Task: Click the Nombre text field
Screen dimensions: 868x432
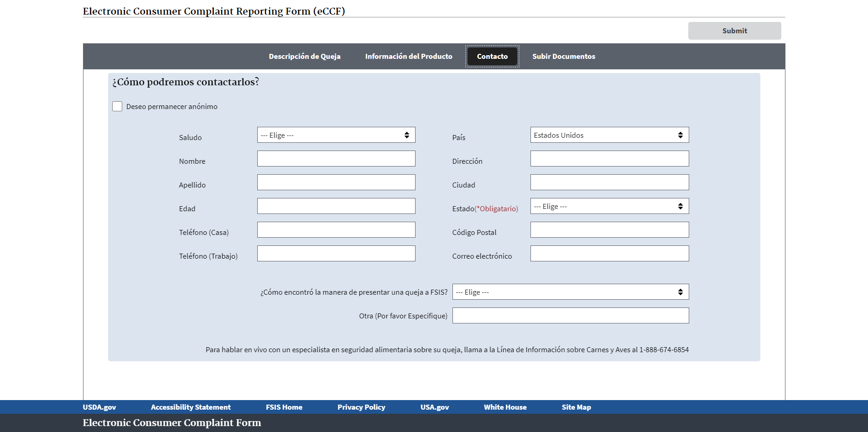Action: point(336,159)
